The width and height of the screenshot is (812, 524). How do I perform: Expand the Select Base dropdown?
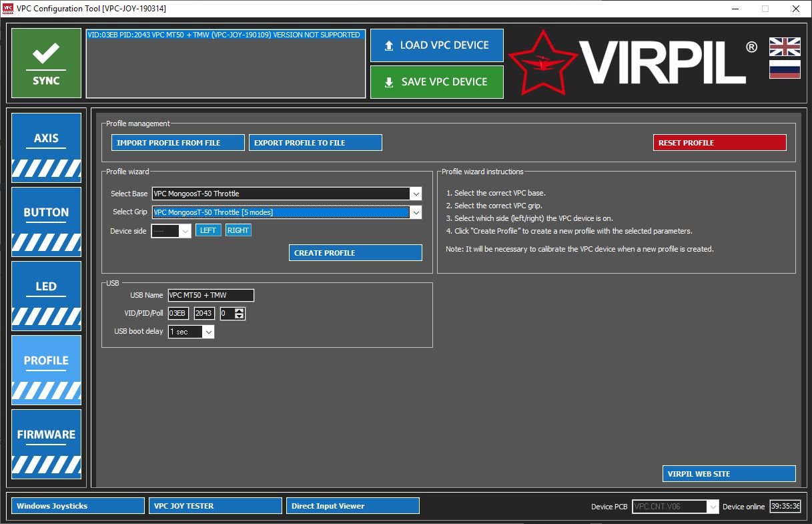416,194
